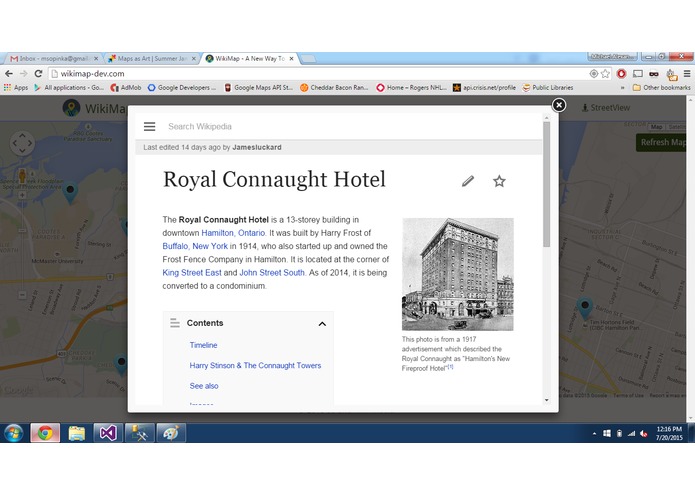
Task: Click the wikimap-dev.com address bar
Action: (x=319, y=74)
